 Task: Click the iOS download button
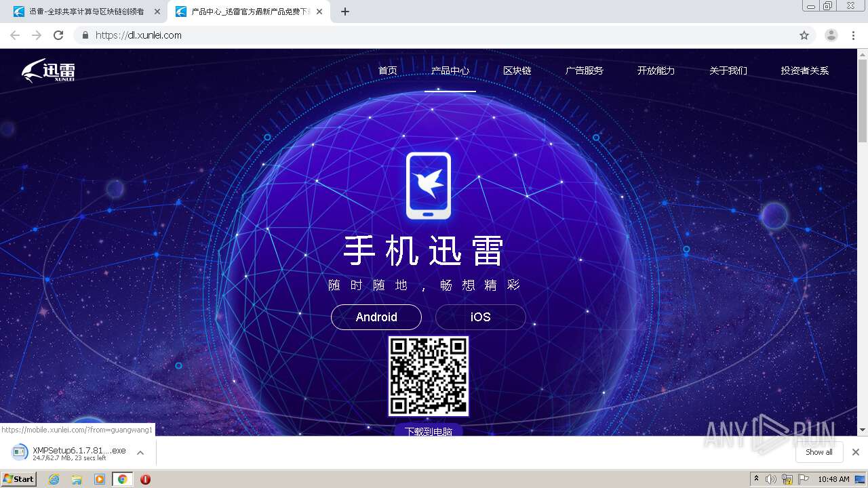click(x=481, y=317)
